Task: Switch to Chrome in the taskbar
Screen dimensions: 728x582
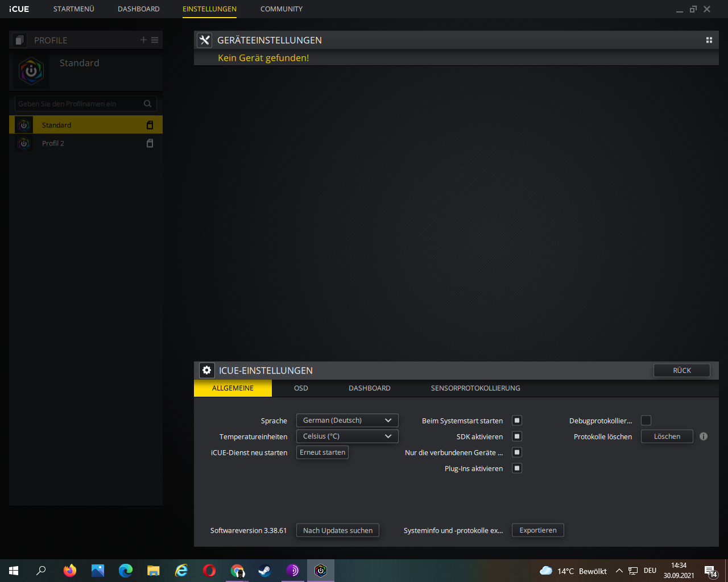Action: pyautogui.click(x=237, y=571)
